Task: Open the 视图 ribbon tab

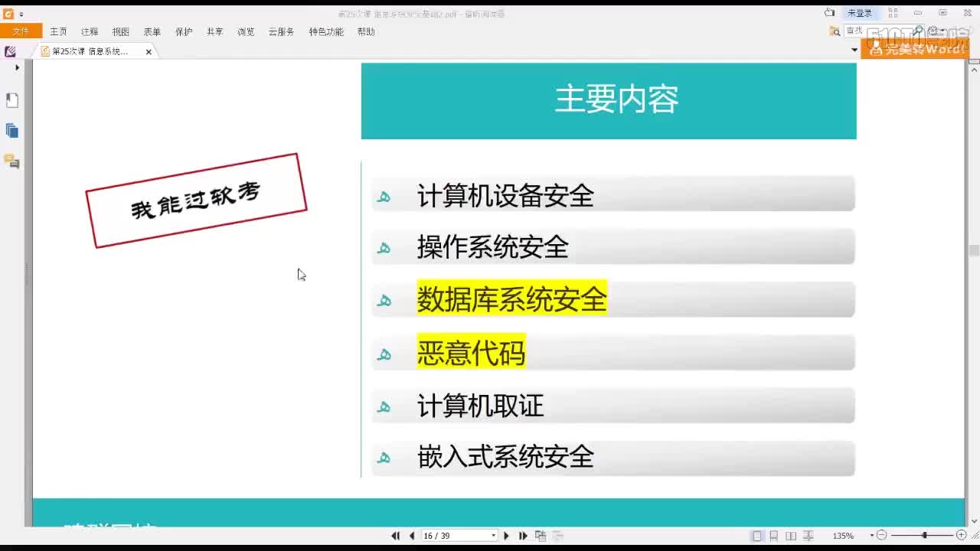Action: (121, 31)
